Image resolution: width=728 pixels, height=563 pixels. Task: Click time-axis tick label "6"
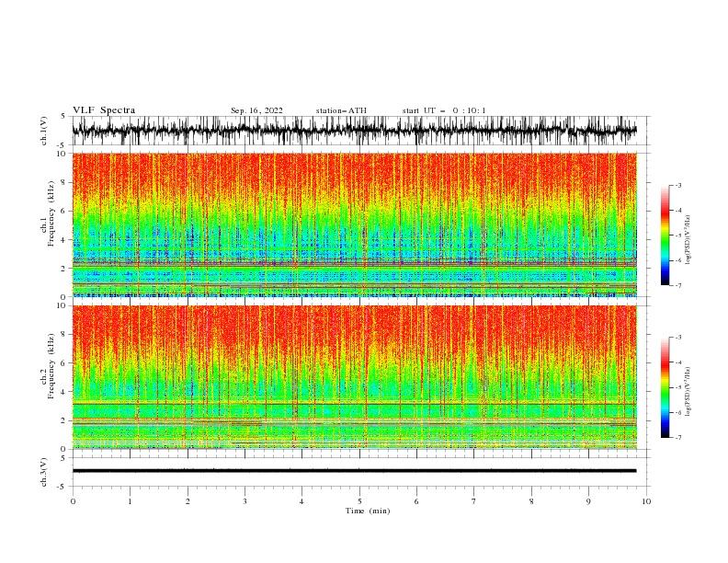(416, 501)
